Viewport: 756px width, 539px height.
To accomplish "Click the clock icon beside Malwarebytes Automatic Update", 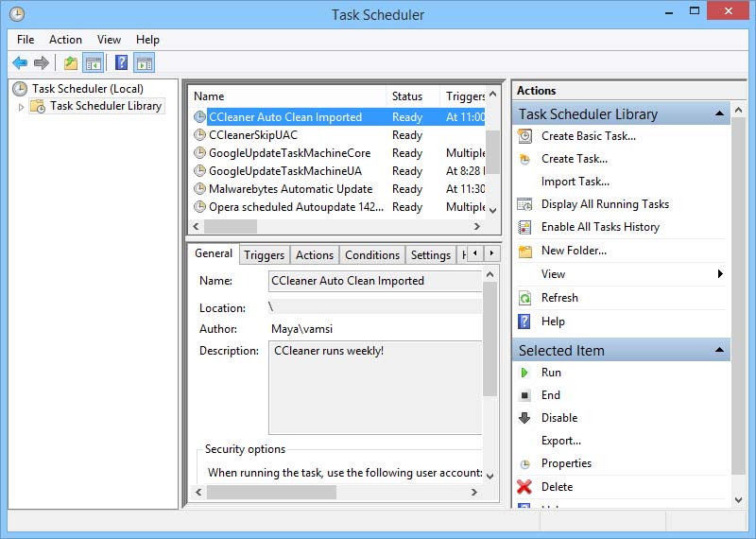I will (x=199, y=189).
